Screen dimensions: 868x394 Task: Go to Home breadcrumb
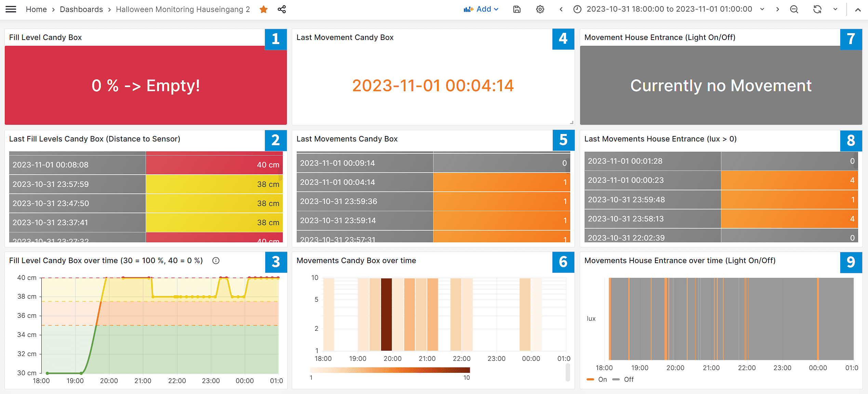click(36, 9)
